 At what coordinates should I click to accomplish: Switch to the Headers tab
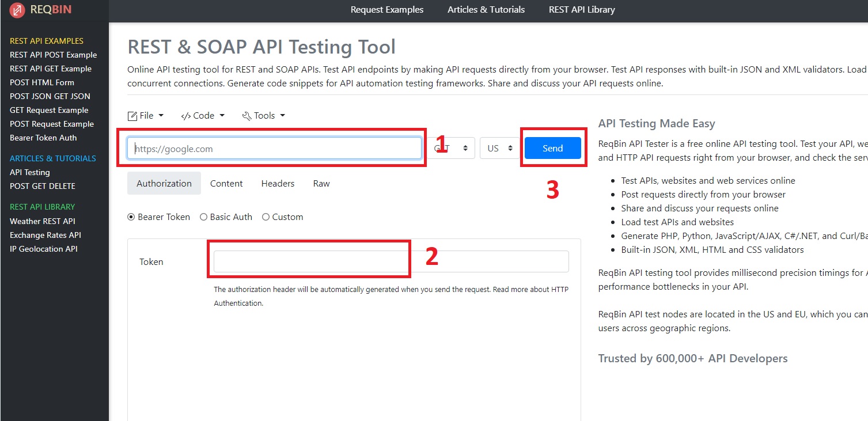click(278, 184)
